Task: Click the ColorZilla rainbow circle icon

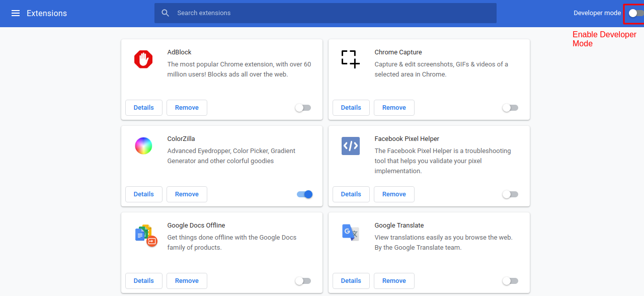Action: coord(143,146)
